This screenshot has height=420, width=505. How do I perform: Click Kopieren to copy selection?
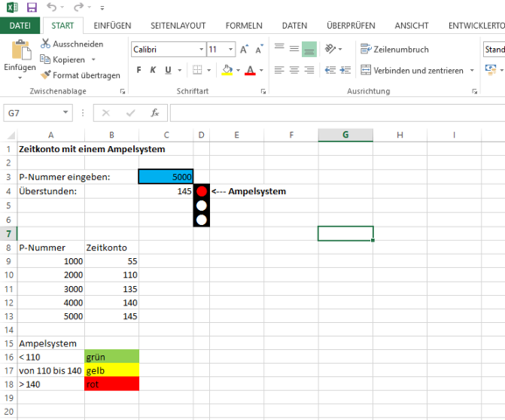[x=63, y=59]
